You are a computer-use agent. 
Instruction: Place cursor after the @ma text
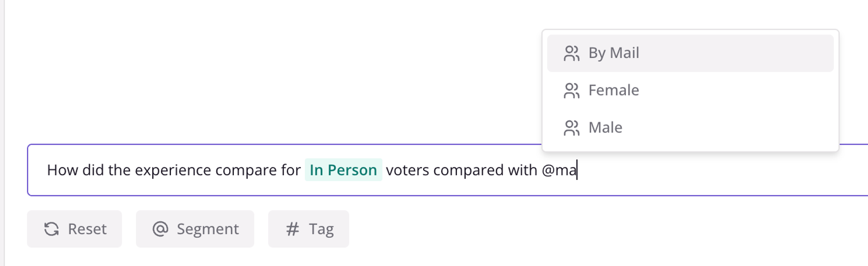[577, 170]
